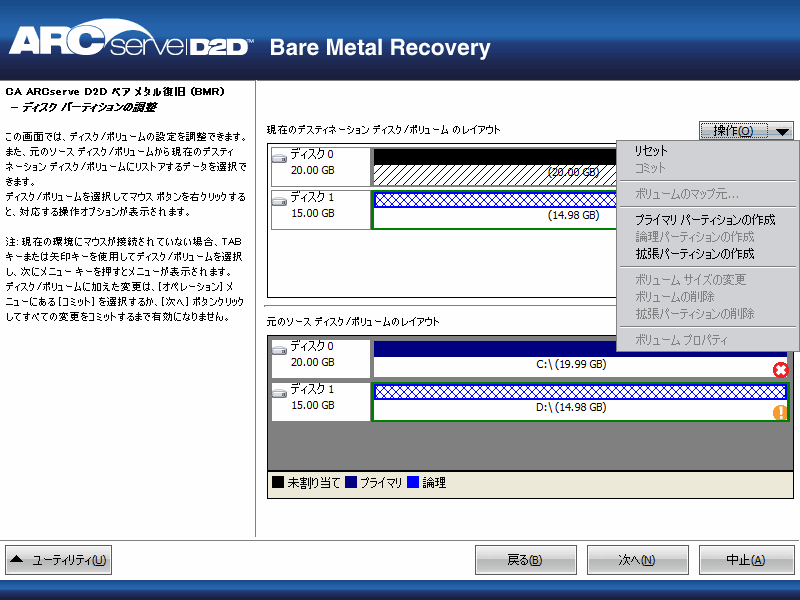Image resolution: width=800 pixels, height=600 pixels.
Task: Click the source Disk 1 drive icon
Action: [x=279, y=393]
